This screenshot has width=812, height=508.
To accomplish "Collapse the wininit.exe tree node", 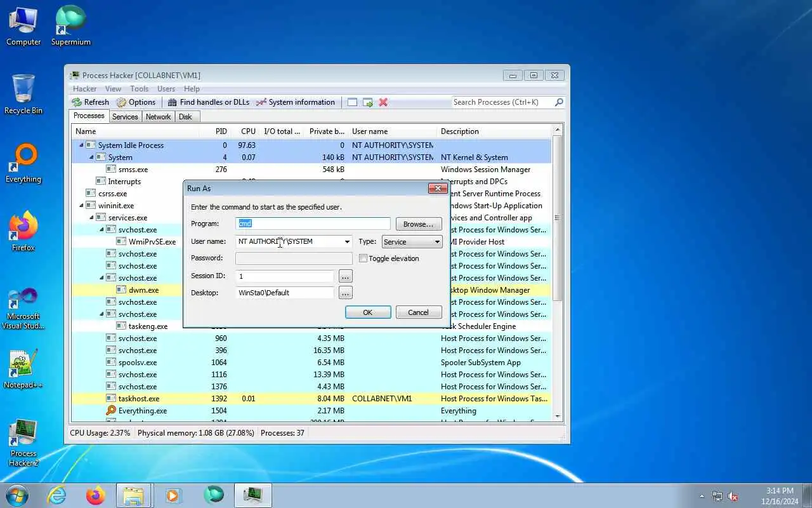I will click(x=81, y=206).
